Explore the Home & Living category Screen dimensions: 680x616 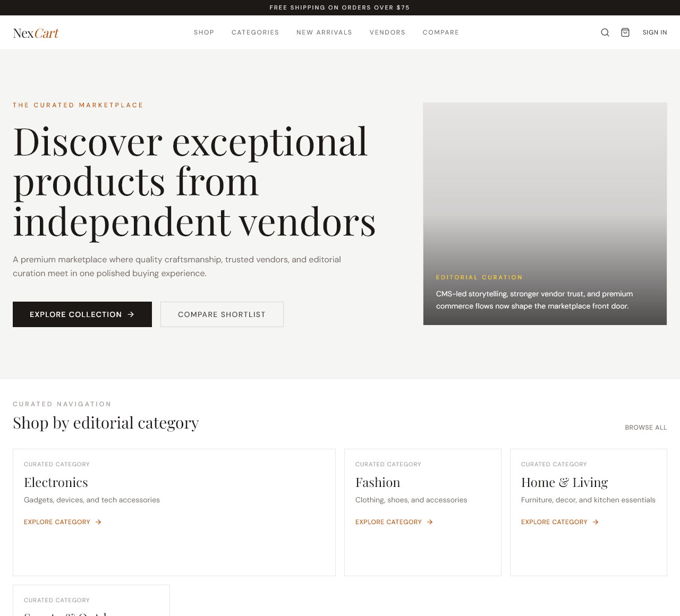(x=554, y=522)
